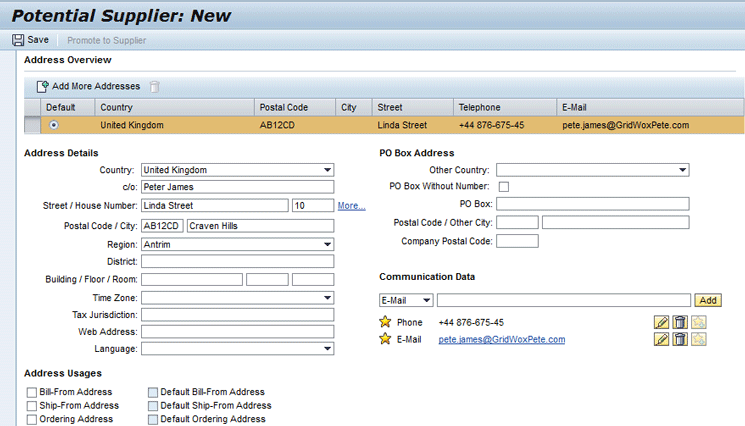745x426 pixels.
Task: Open the pete.james@GridWoxPete.com email link
Action: coord(502,340)
